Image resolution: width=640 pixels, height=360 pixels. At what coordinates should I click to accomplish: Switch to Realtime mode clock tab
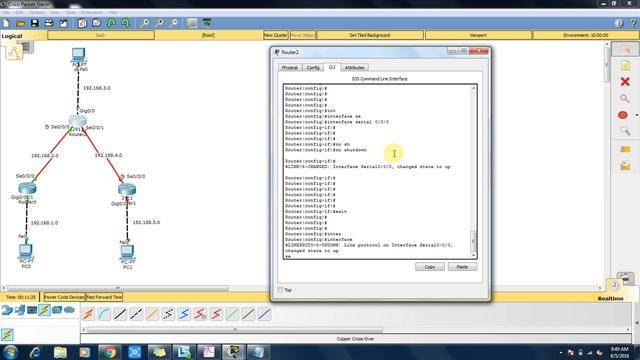click(615, 287)
